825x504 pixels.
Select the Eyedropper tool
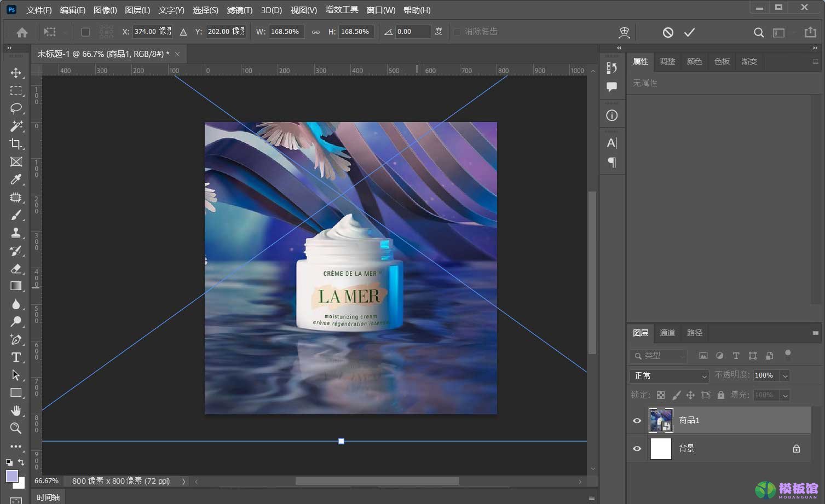16,179
